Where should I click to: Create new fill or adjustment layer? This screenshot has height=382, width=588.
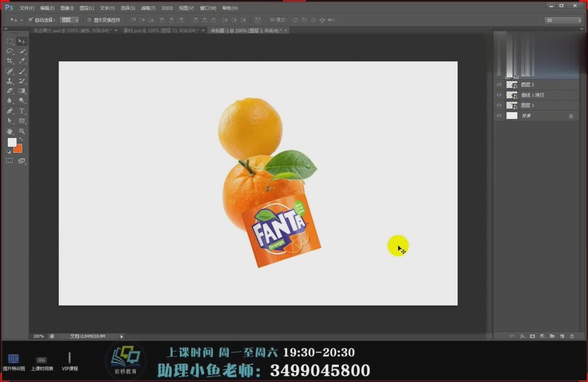pos(542,336)
